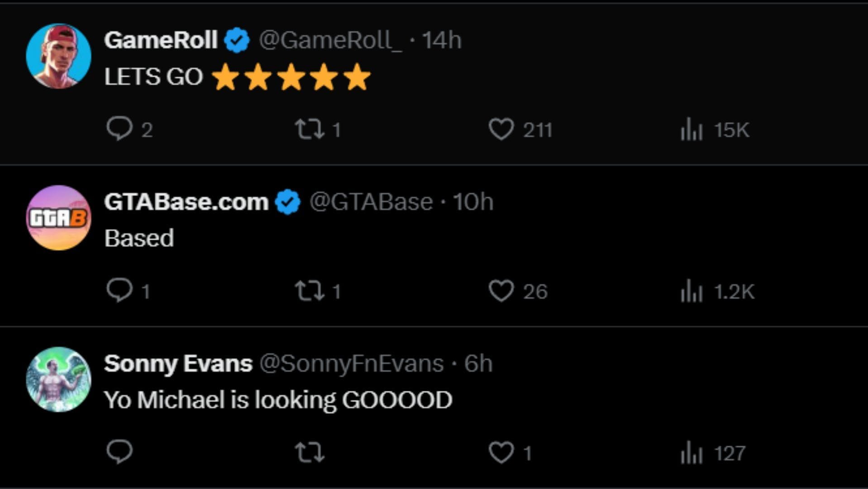This screenshot has width=868, height=489.
Task: Click the 14h timestamp on GameRoll's tweet
Action: (x=442, y=40)
